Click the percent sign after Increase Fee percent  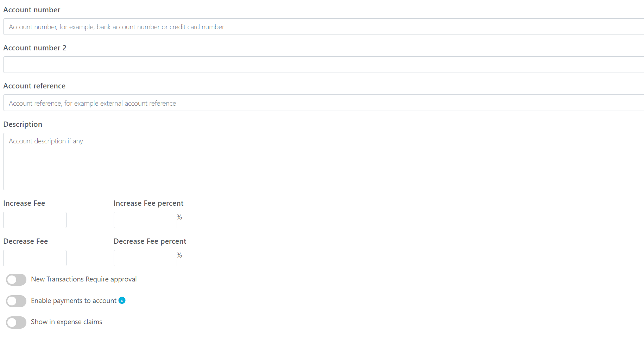[179, 217]
